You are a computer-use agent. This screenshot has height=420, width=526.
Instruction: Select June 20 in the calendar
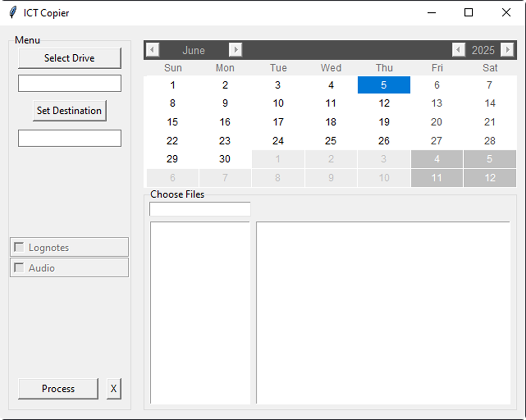[437, 122]
